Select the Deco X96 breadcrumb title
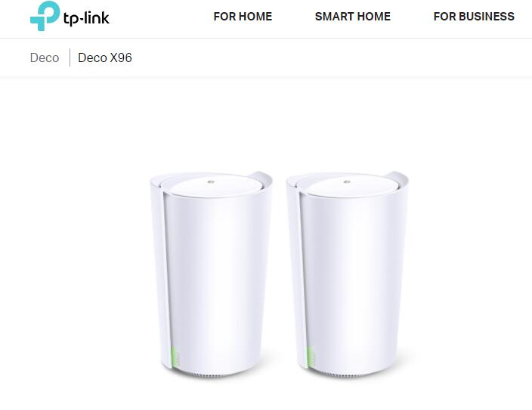Image resolution: width=532 pixels, height=410 pixels. coord(105,57)
